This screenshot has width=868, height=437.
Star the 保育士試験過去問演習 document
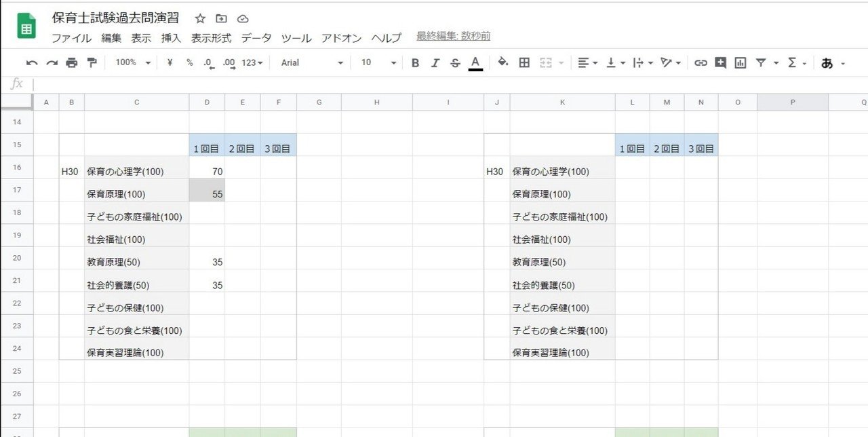point(200,18)
